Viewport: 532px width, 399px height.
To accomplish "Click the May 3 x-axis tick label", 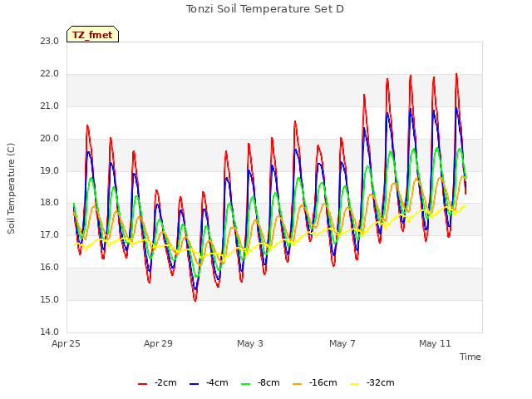I will 250,343.
